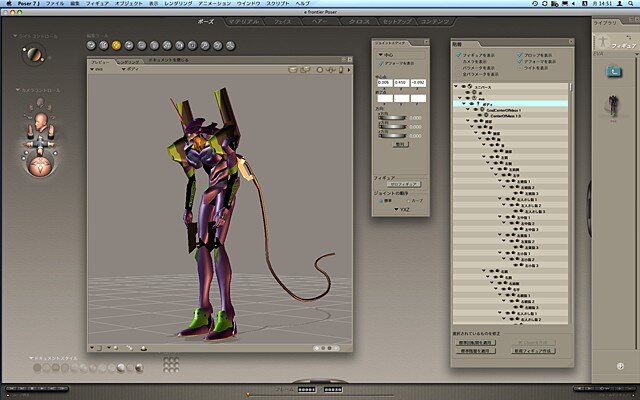The image size is (640, 400).
Task: Select the Rotate editing tool
Action: (x=91, y=45)
